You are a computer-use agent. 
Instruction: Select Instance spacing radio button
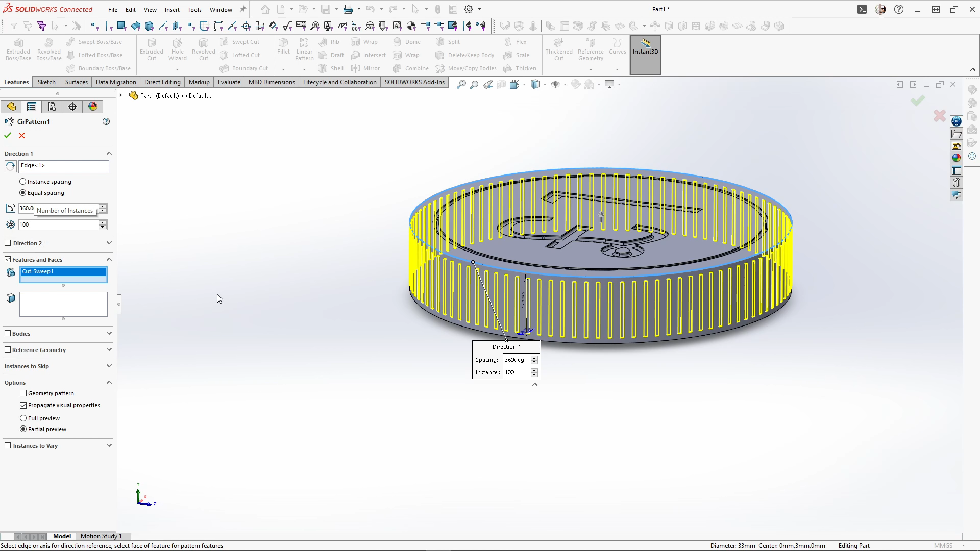tap(22, 182)
